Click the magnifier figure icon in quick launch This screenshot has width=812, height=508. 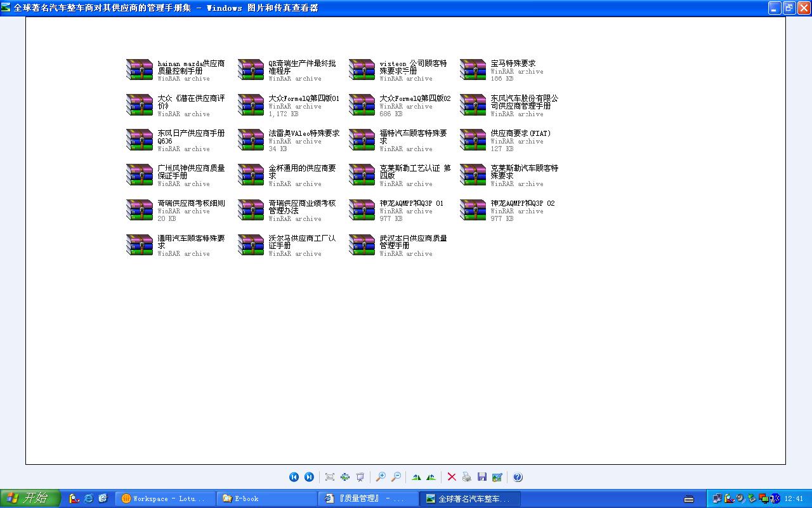(x=74, y=498)
